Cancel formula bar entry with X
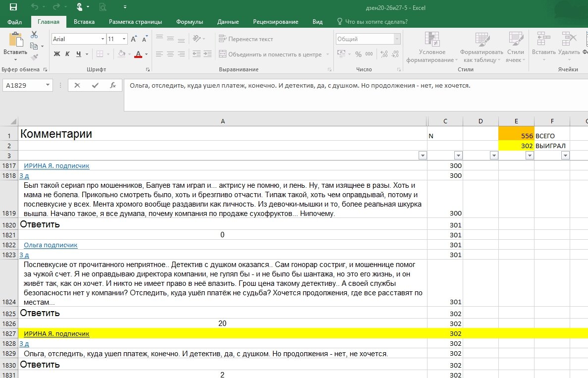This screenshot has height=378, width=588. point(77,85)
